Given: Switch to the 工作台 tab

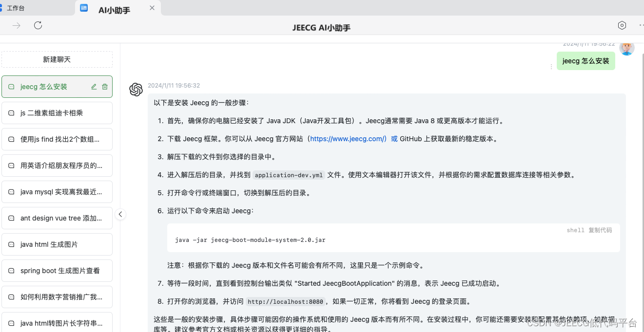Looking at the screenshot, I should click(x=16, y=8).
